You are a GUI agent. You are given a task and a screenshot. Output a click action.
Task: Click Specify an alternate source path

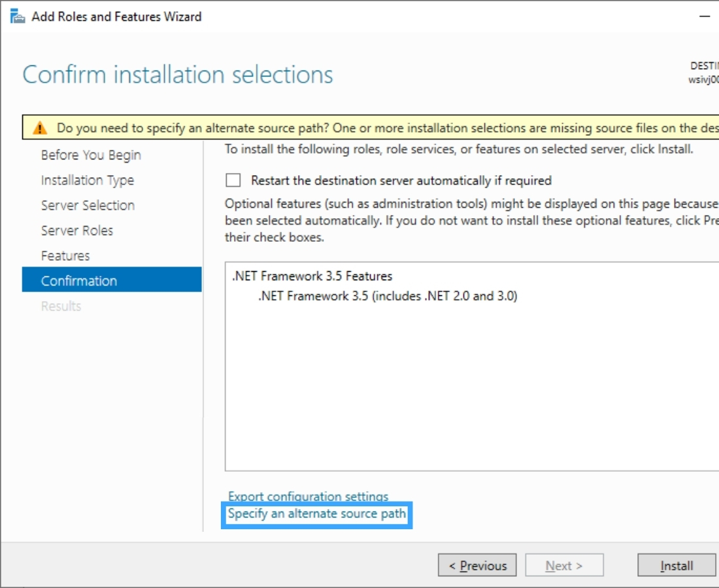click(x=316, y=514)
